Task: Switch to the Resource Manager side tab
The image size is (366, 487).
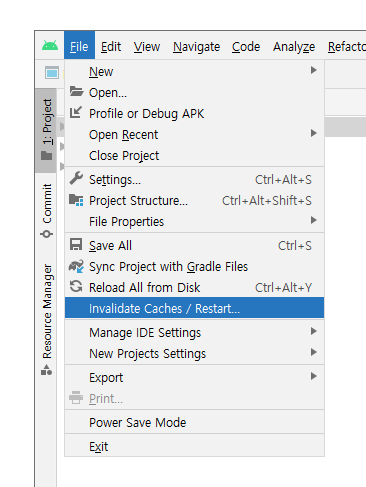Action: (x=47, y=319)
